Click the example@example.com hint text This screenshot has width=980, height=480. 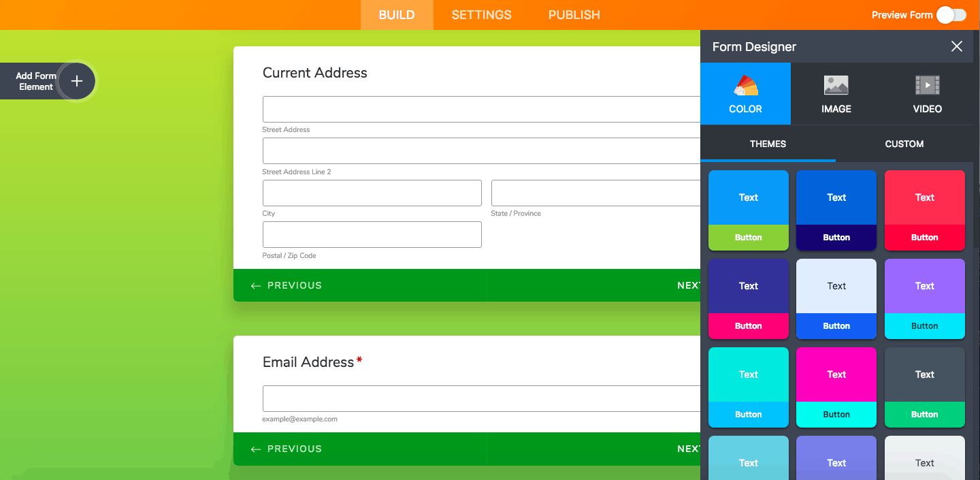pyautogui.click(x=300, y=419)
